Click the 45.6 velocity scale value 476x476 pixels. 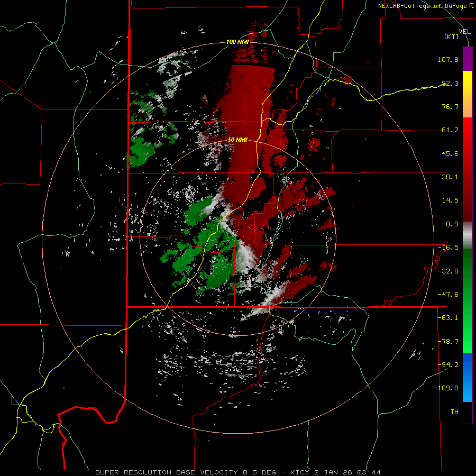click(450, 153)
